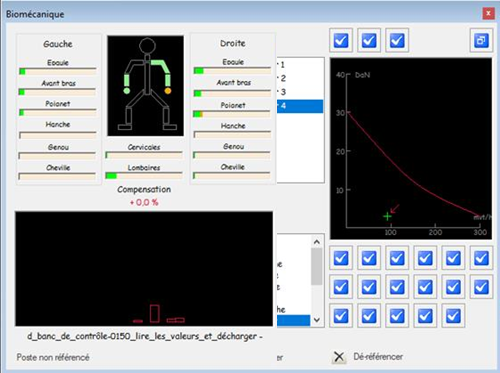Select item 4 in the numbered list
The width and height of the screenshot is (500, 373).
tap(300, 106)
